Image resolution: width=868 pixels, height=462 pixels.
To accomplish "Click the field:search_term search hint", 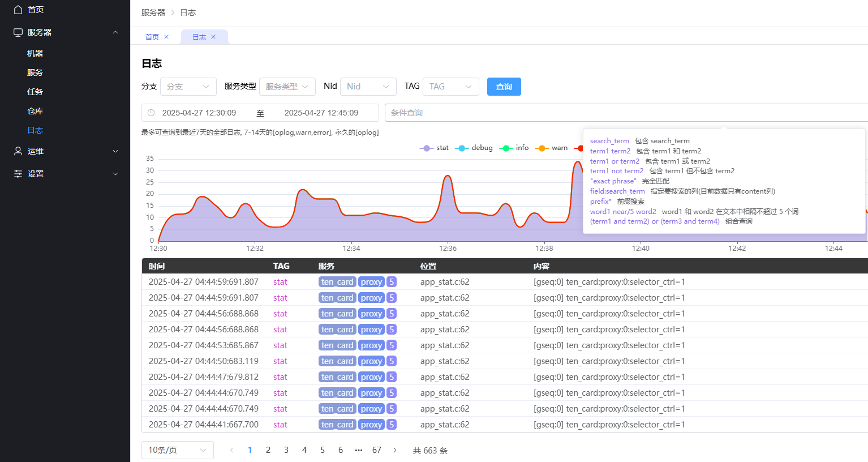I will pyautogui.click(x=617, y=191).
